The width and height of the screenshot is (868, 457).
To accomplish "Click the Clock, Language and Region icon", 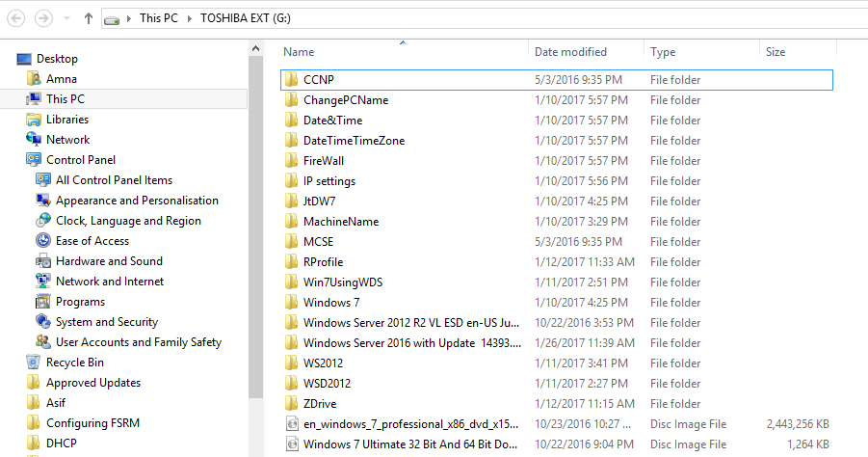I will point(43,221).
